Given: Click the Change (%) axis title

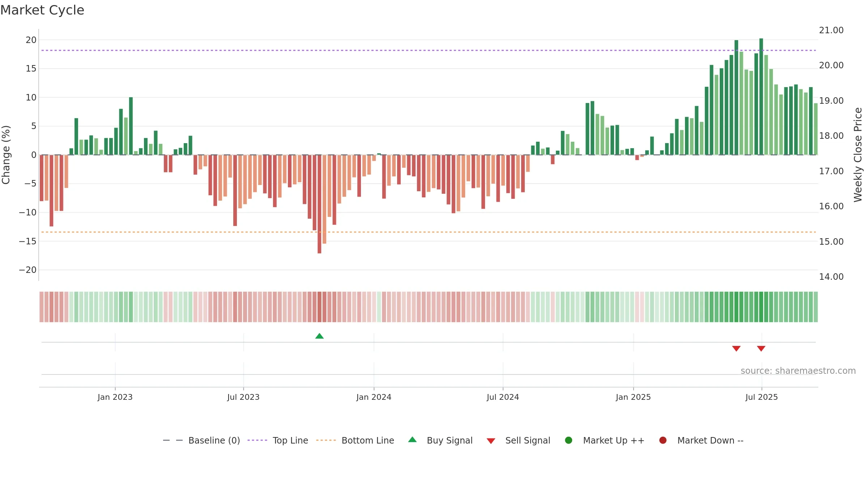Looking at the screenshot, I should (6, 155).
